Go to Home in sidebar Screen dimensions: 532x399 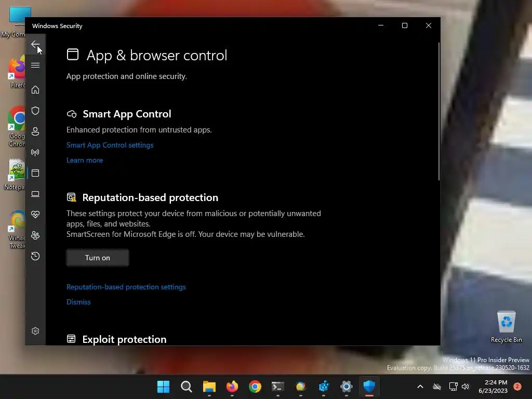[35, 90]
